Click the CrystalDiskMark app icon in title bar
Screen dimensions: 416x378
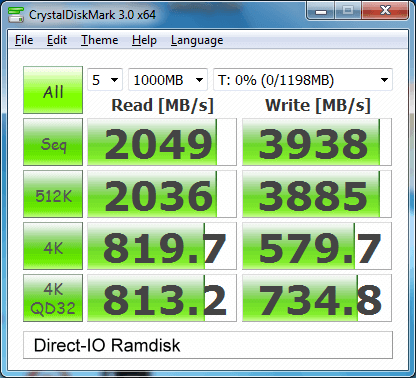16,14
